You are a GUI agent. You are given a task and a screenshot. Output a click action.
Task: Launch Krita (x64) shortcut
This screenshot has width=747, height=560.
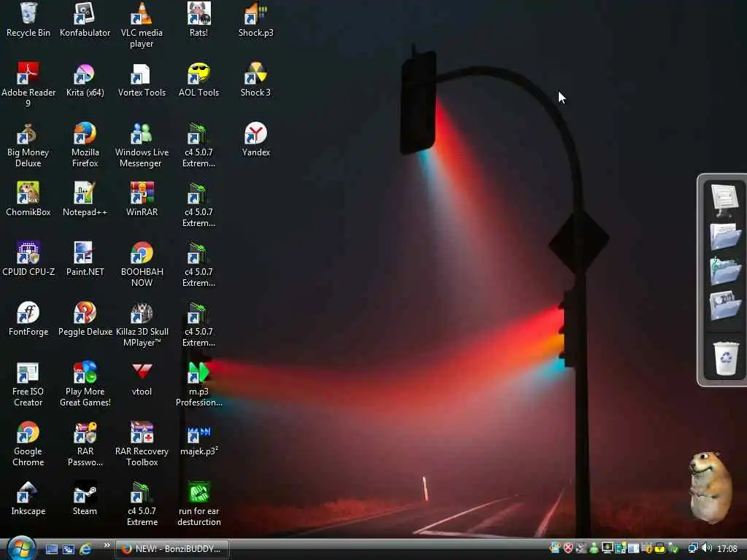pyautogui.click(x=85, y=80)
